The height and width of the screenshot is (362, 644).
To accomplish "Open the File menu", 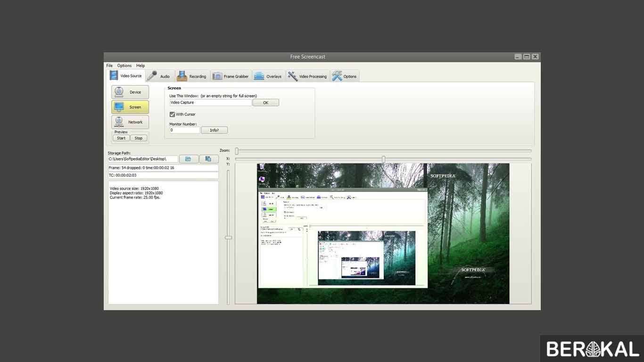I will [109, 66].
